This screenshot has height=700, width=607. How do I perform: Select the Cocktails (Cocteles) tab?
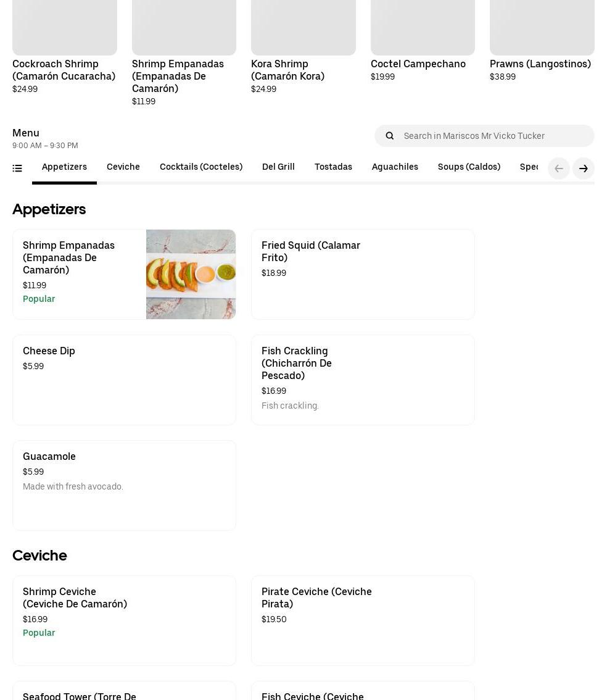coord(201,167)
